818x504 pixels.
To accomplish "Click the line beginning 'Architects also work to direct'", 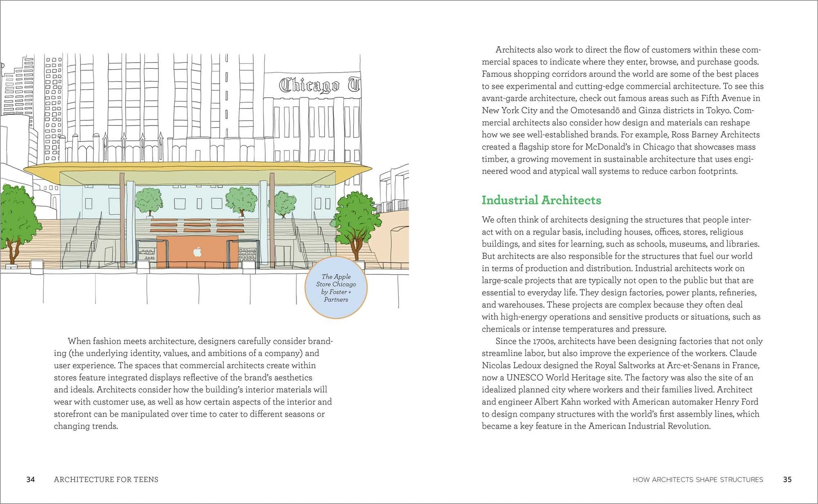I will [x=628, y=50].
